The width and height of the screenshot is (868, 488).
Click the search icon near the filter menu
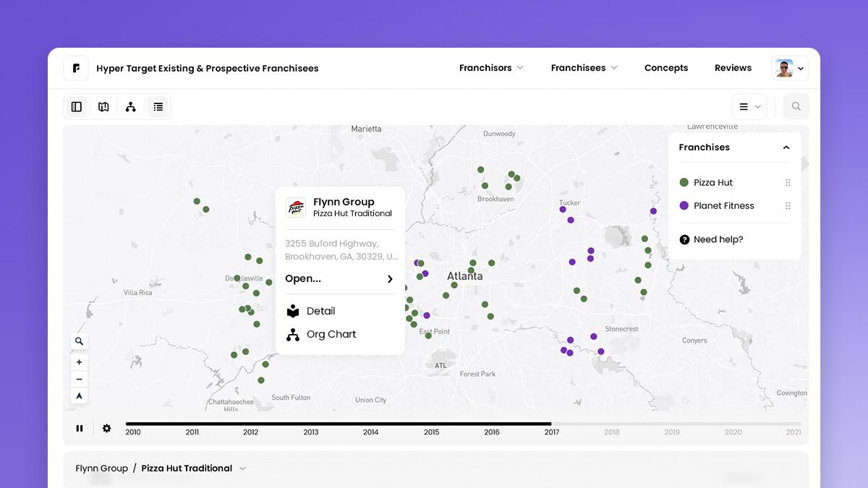point(796,106)
